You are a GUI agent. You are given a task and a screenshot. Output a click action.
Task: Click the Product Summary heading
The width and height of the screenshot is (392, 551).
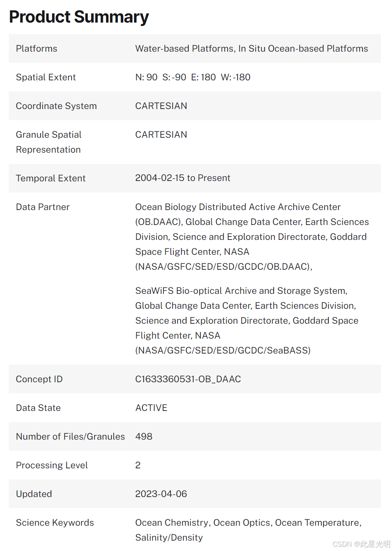79,17
